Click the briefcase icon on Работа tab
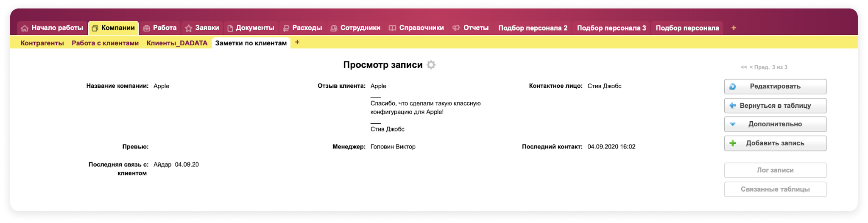868x223 pixels. click(147, 28)
